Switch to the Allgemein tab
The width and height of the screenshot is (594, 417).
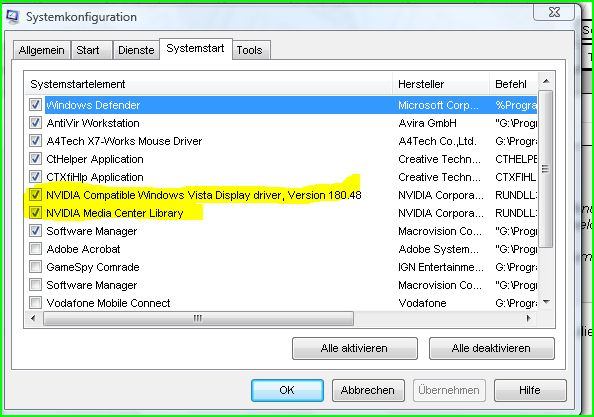(41, 50)
